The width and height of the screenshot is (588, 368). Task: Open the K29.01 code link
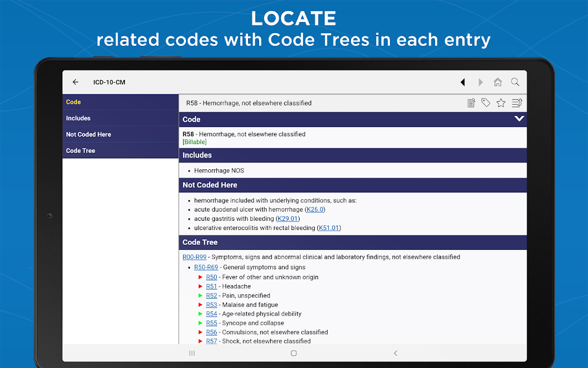[x=288, y=218]
